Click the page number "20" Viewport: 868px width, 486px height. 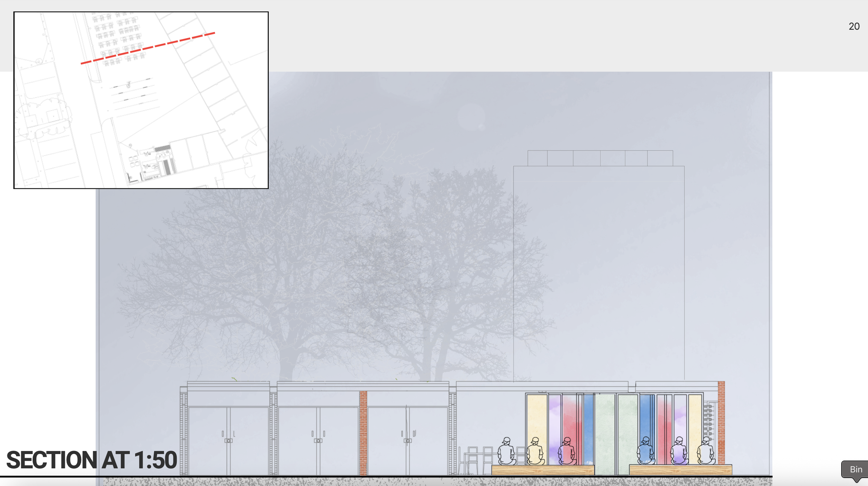(854, 26)
